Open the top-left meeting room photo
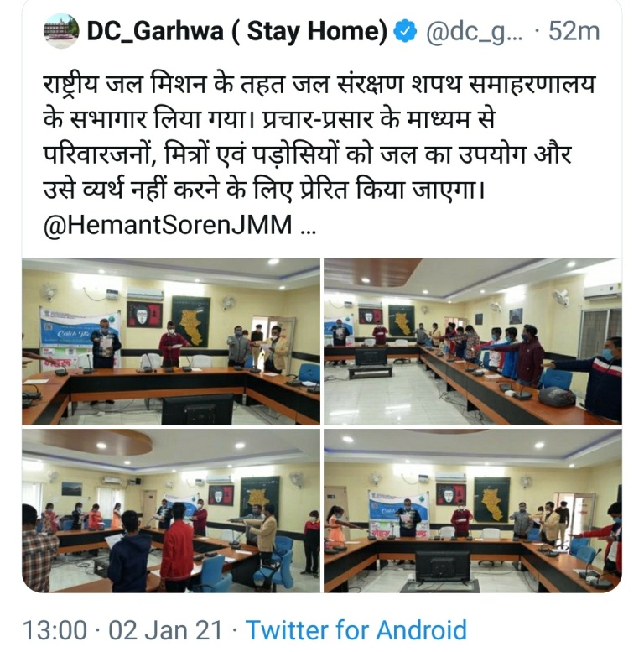This screenshot has height=652, width=644. coord(171,342)
